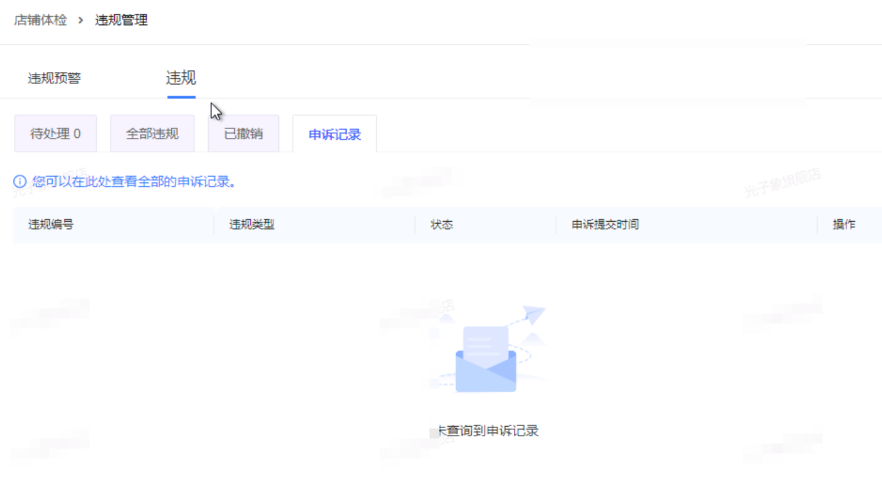Screen dimensions: 882x493
Task: Select the 申诉记录 tab
Action: pos(334,134)
